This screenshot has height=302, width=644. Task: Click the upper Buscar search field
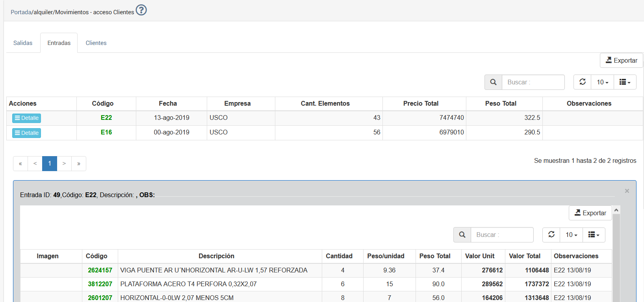533,82
